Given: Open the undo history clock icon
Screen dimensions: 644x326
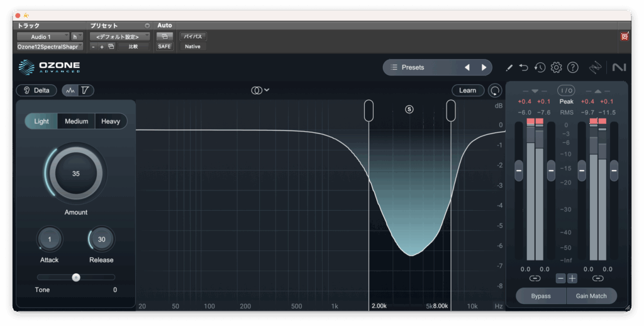Looking at the screenshot, I should pos(540,67).
